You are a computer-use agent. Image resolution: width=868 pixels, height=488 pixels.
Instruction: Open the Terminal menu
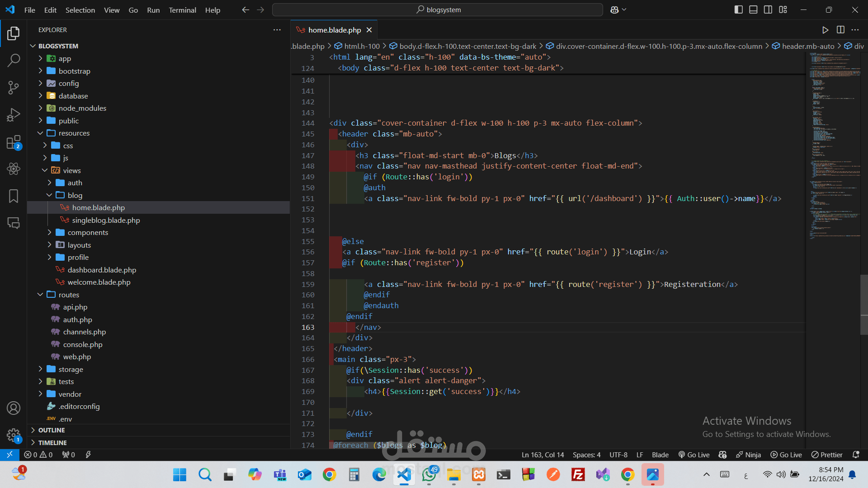click(182, 10)
